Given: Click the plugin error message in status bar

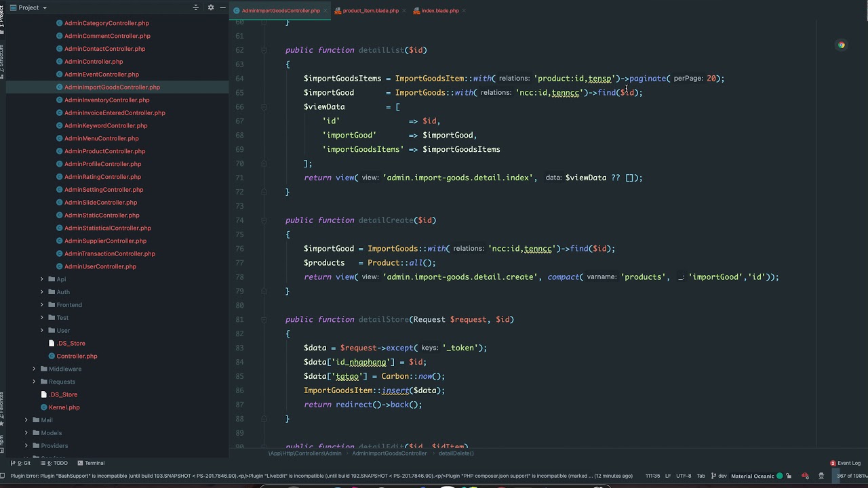Looking at the screenshot, I should tap(321, 476).
